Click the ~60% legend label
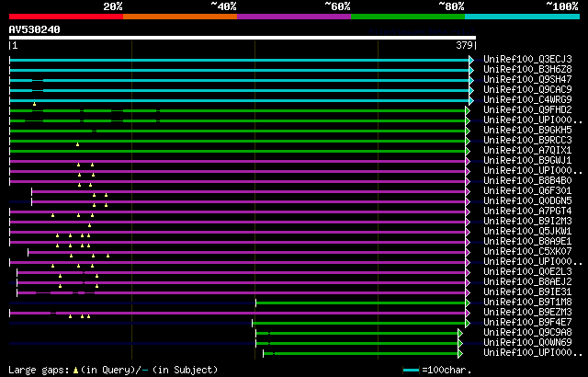 pos(337,6)
